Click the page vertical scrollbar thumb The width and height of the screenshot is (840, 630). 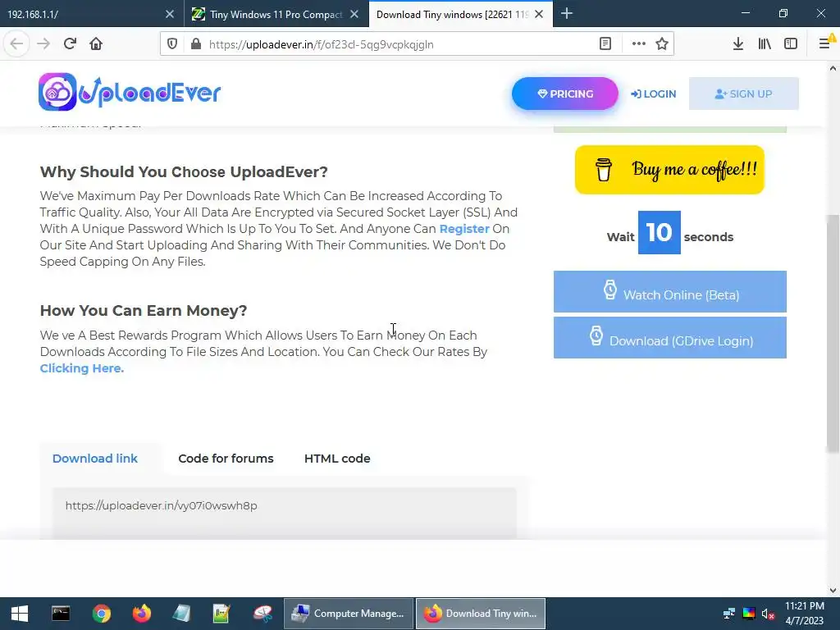[x=833, y=332]
